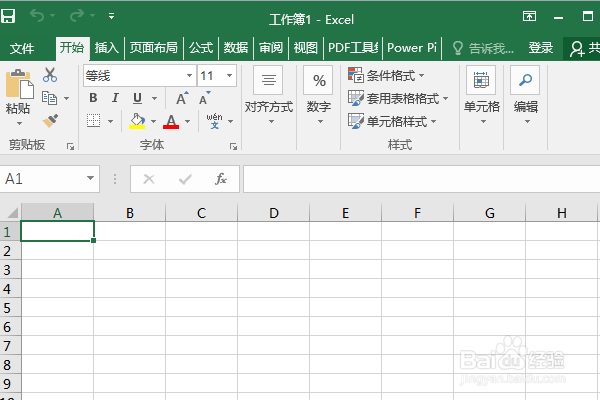Expand the borders options arrow
This screenshot has height=400, width=600.
click(x=111, y=121)
